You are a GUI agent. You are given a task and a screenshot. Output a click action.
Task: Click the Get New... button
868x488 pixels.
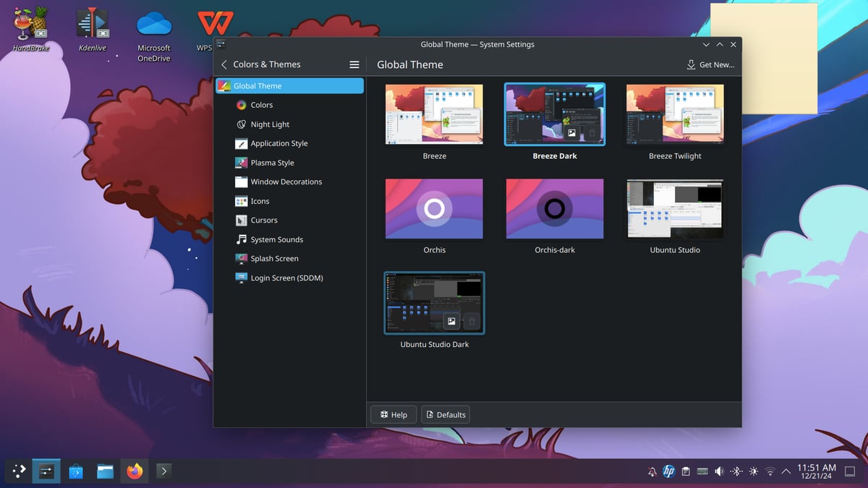pyautogui.click(x=710, y=64)
